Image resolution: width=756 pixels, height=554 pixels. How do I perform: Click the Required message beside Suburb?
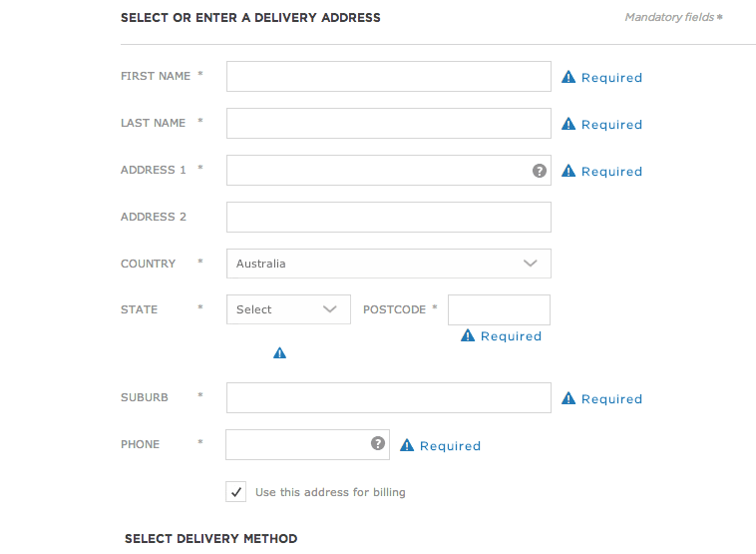611,399
